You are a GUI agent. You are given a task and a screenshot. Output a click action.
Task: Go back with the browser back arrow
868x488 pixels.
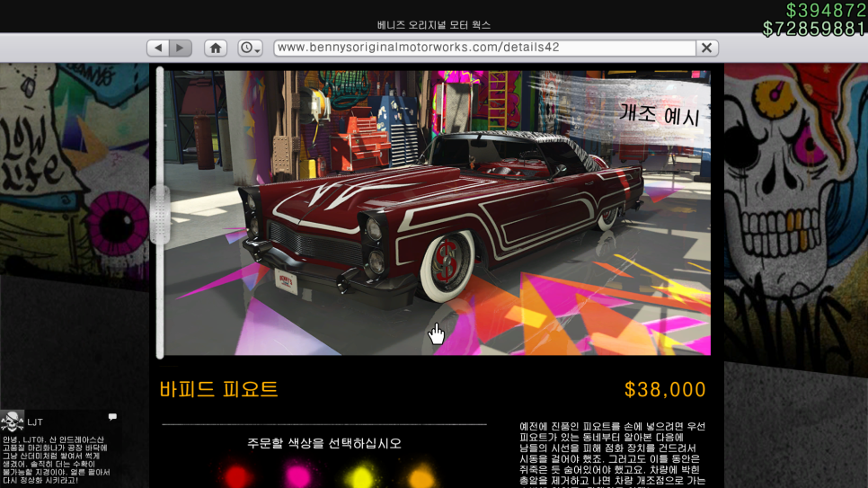[158, 48]
